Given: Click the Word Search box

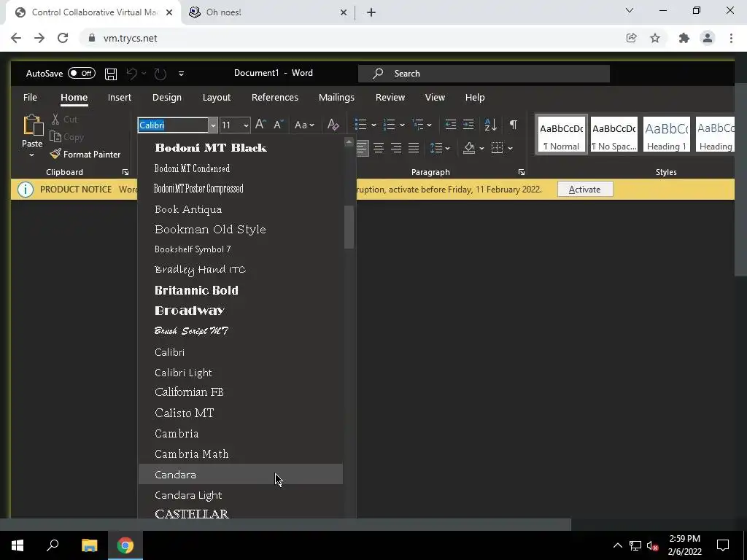Looking at the screenshot, I should (484, 74).
